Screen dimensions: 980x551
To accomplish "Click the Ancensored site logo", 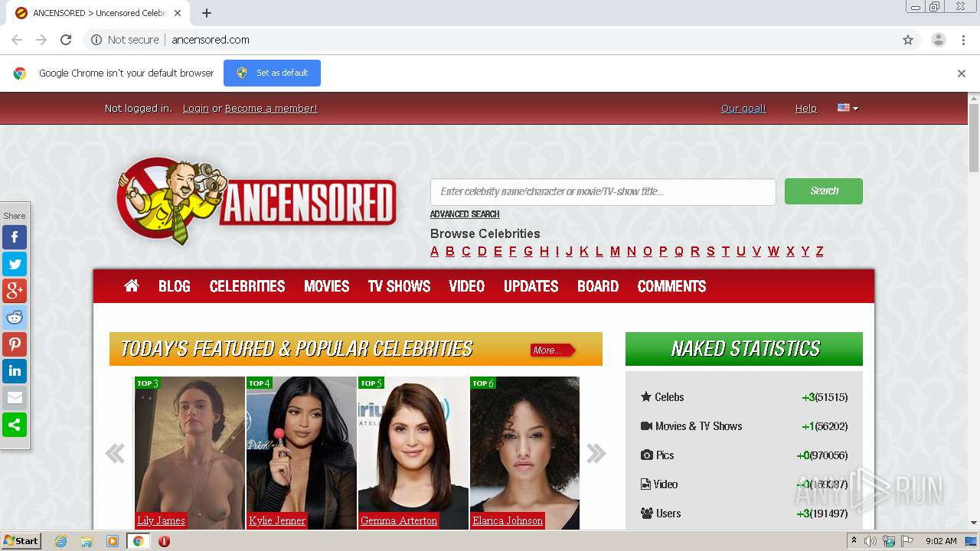I will coord(256,201).
